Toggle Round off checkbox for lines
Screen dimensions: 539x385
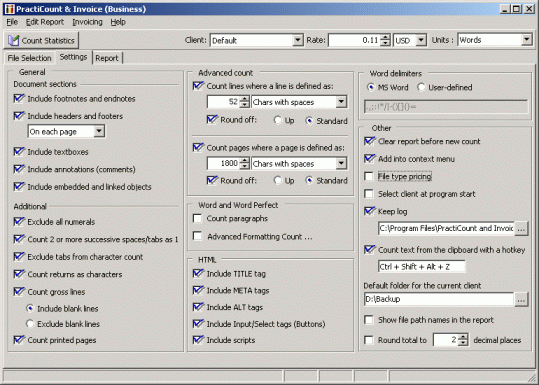212,120
